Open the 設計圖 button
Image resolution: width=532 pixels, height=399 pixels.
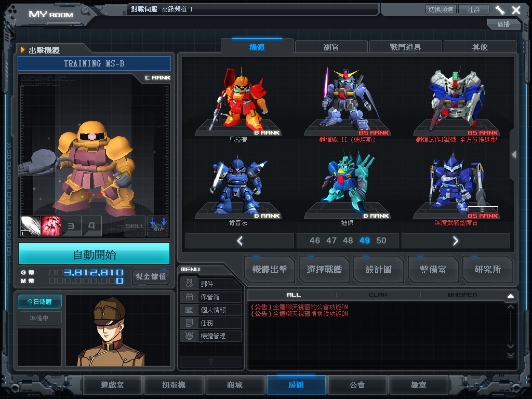(x=379, y=270)
